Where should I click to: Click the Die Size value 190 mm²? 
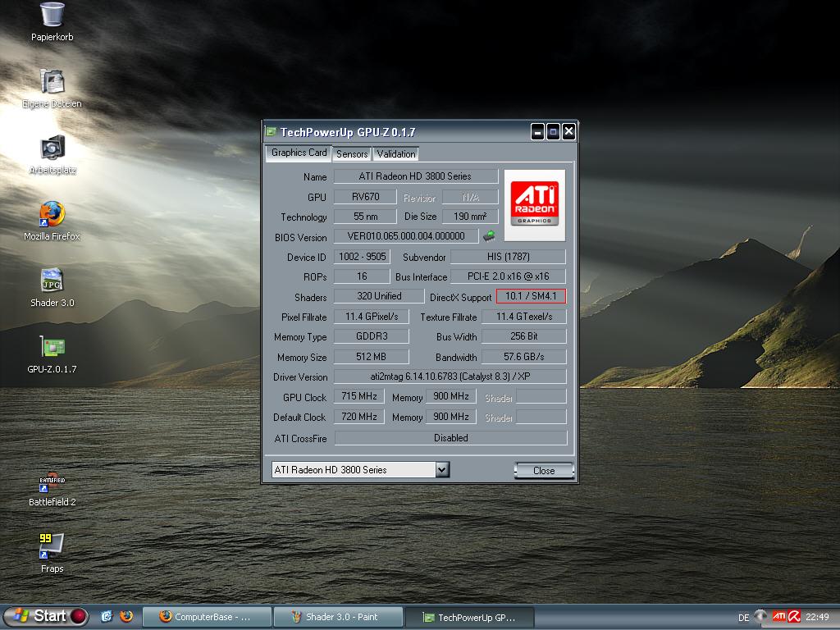(470, 217)
